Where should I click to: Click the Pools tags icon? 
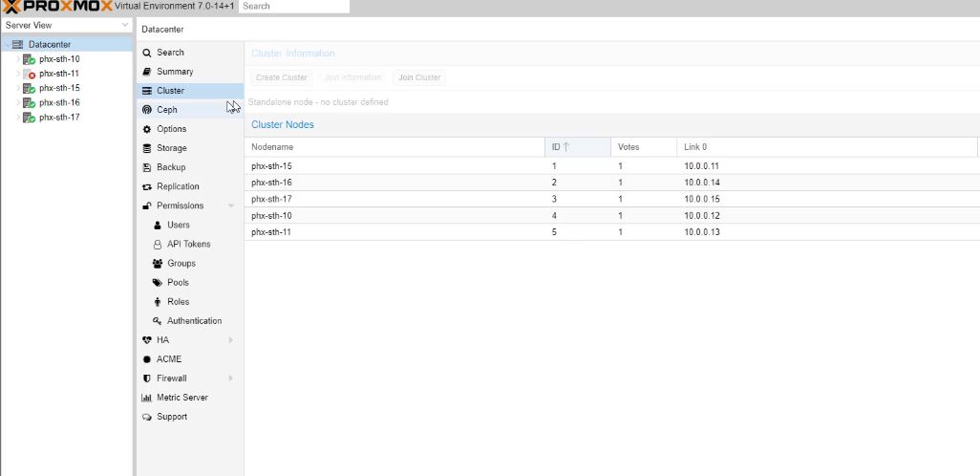[x=158, y=283]
